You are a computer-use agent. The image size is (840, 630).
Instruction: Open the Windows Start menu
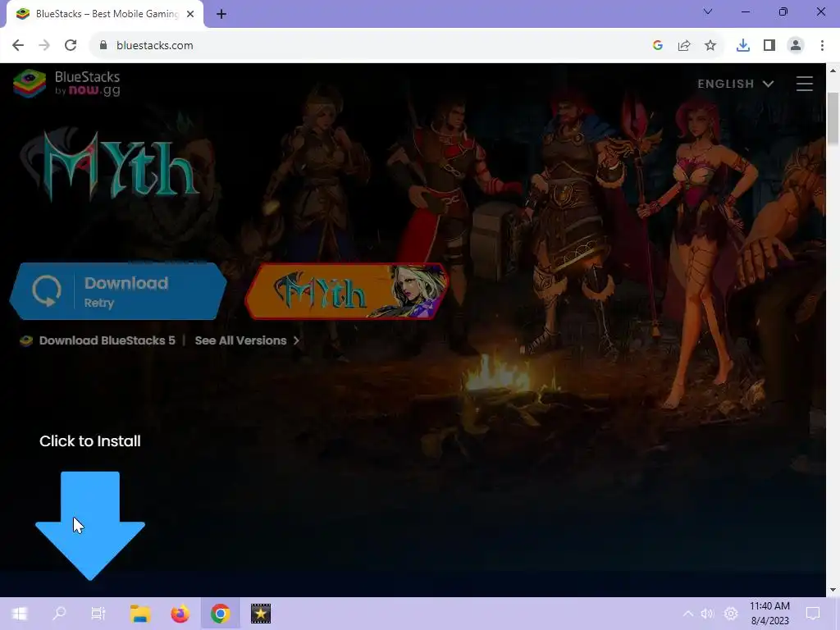(20, 614)
